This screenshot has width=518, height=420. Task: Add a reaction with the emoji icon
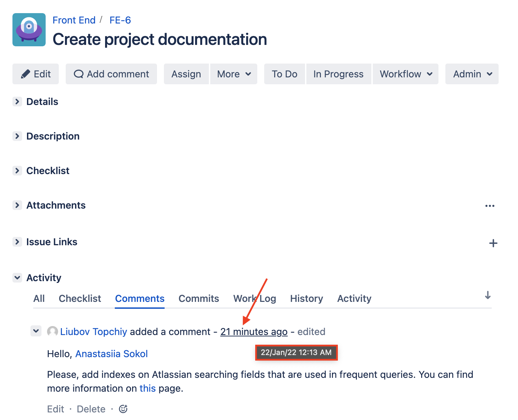coord(123,409)
